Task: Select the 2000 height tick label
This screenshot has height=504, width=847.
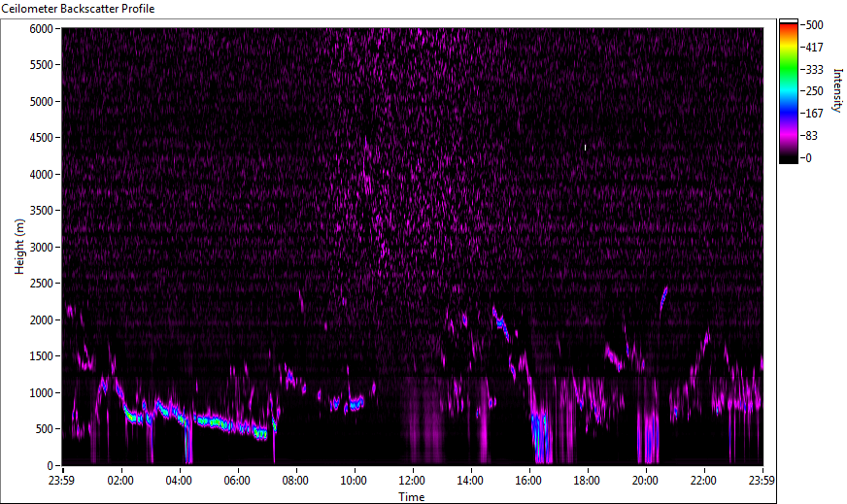Action: [x=42, y=320]
